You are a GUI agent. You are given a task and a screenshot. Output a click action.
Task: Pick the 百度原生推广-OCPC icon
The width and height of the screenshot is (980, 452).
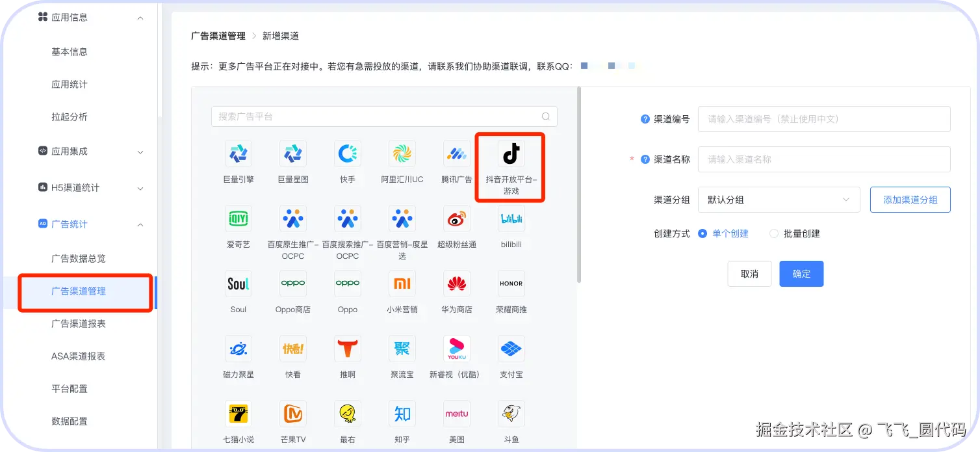tap(293, 219)
